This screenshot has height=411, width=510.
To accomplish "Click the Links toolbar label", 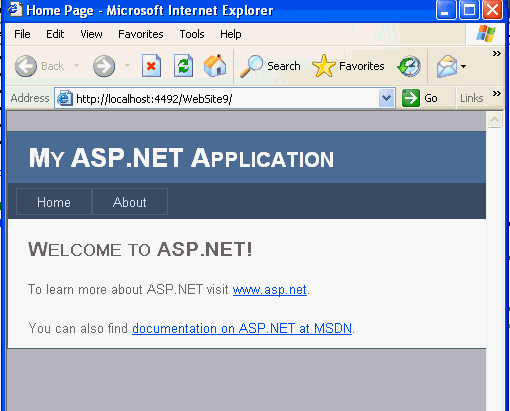I will click(472, 98).
